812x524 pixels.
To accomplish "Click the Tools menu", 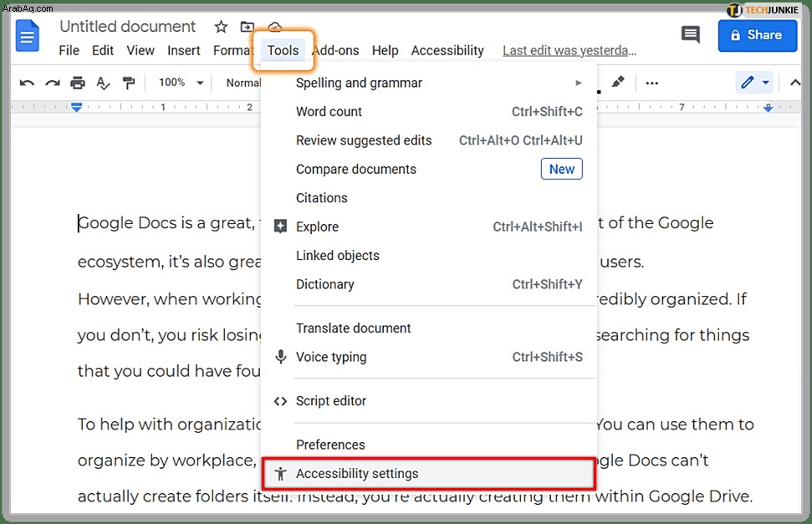I will (x=283, y=51).
